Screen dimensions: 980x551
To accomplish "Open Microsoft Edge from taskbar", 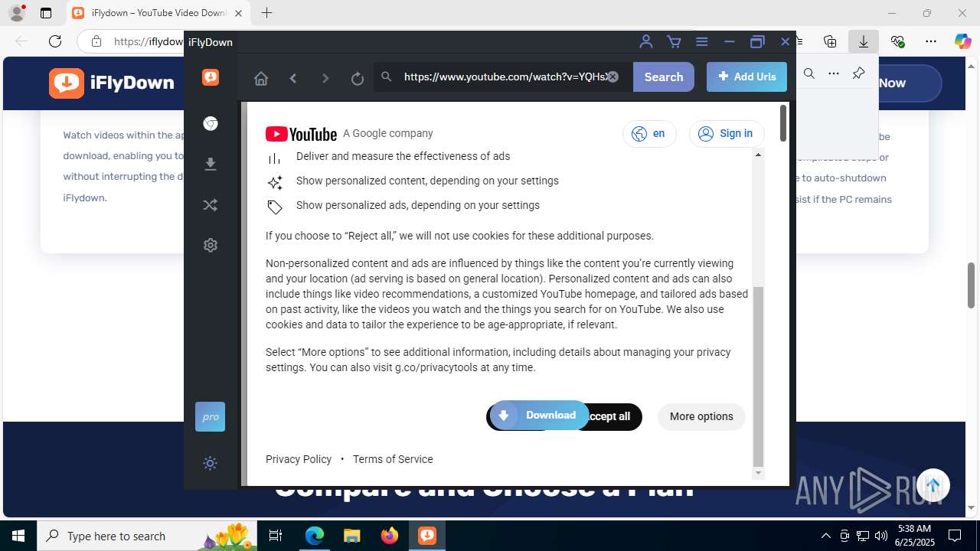I will click(315, 536).
